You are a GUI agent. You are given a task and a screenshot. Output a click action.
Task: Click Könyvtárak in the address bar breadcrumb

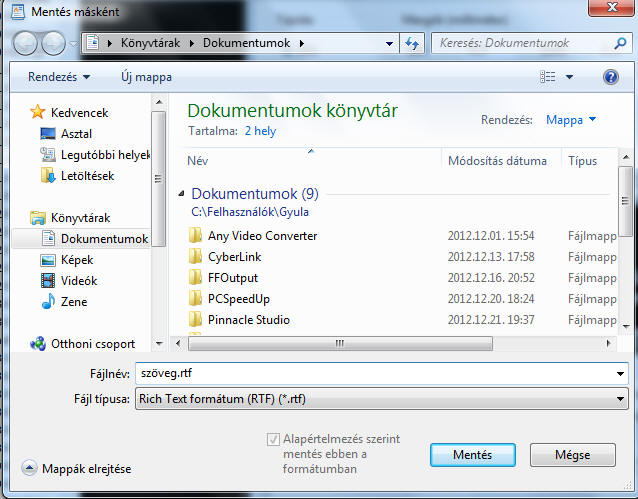[x=150, y=43]
